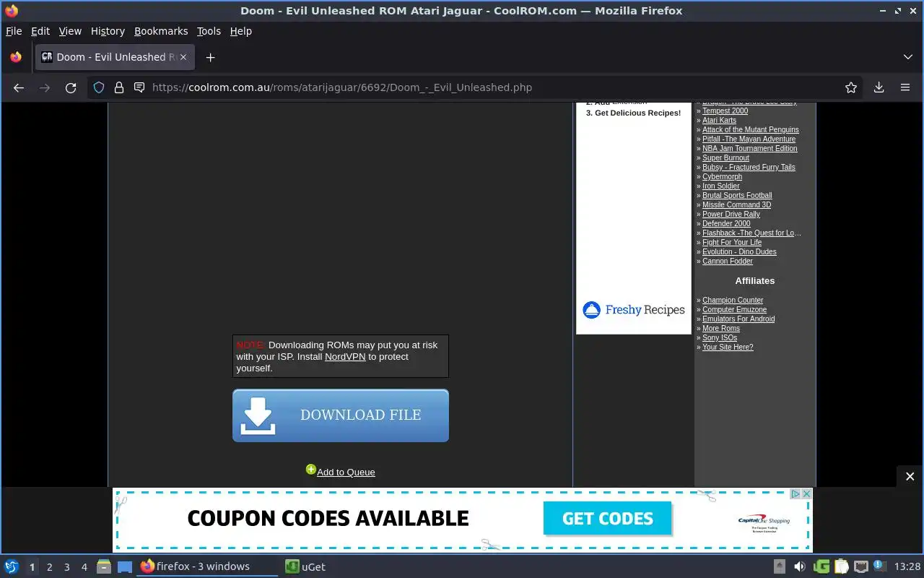The width and height of the screenshot is (924, 578).
Task: Open the Fight For Your Life link
Action: 732,243
